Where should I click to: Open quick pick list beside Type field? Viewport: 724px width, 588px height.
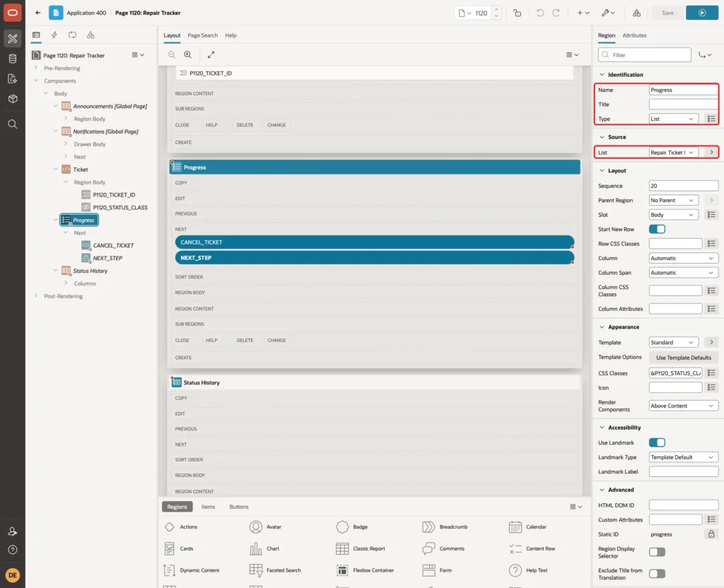point(711,119)
